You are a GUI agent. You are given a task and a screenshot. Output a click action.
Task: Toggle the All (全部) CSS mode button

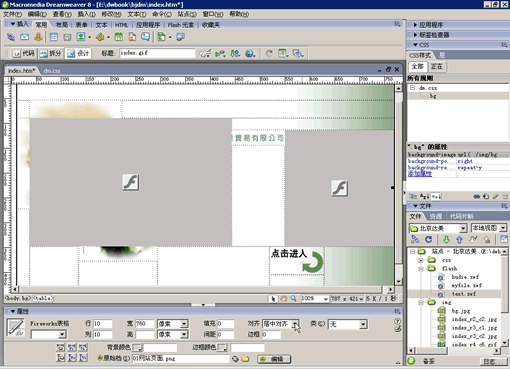coord(417,66)
